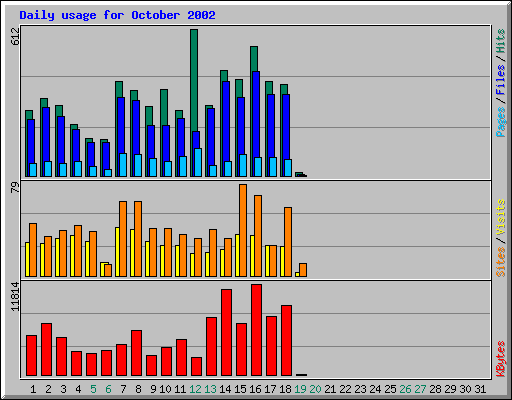Click the yellow Visits bar for day 16
Screen dimensions: 512x400
click(252, 256)
